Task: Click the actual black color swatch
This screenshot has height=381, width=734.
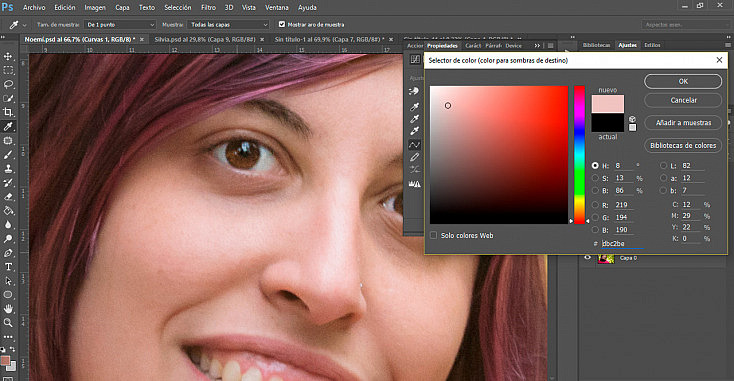Action: coord(608,123)
